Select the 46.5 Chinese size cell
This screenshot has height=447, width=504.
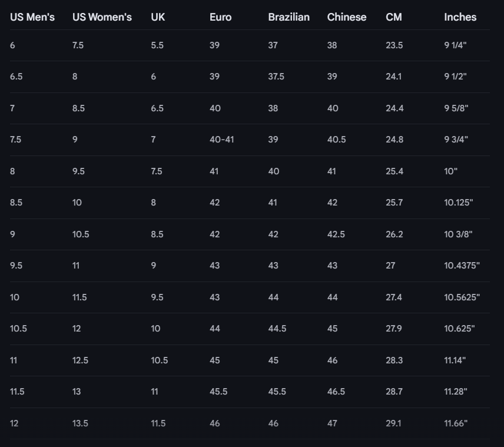336,392
